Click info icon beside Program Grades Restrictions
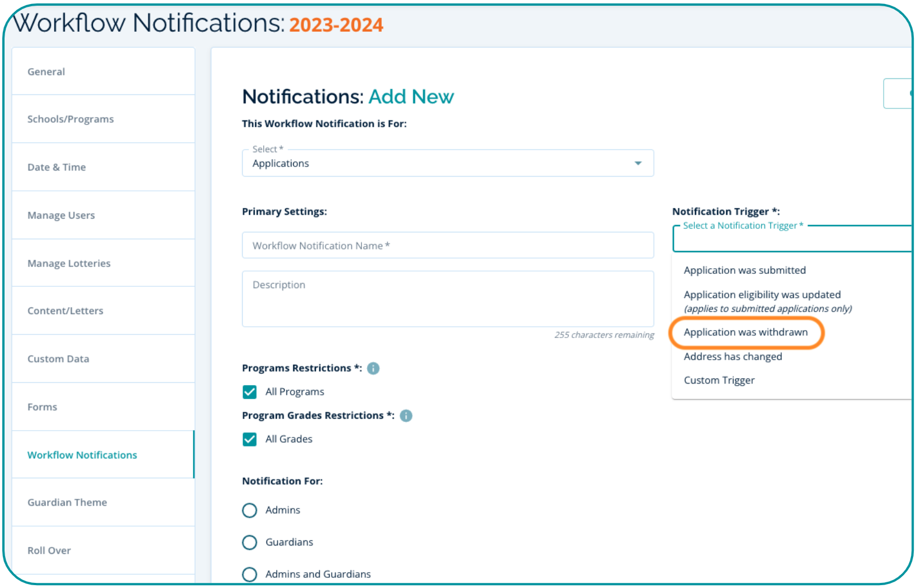 click(x=406, y=416)
